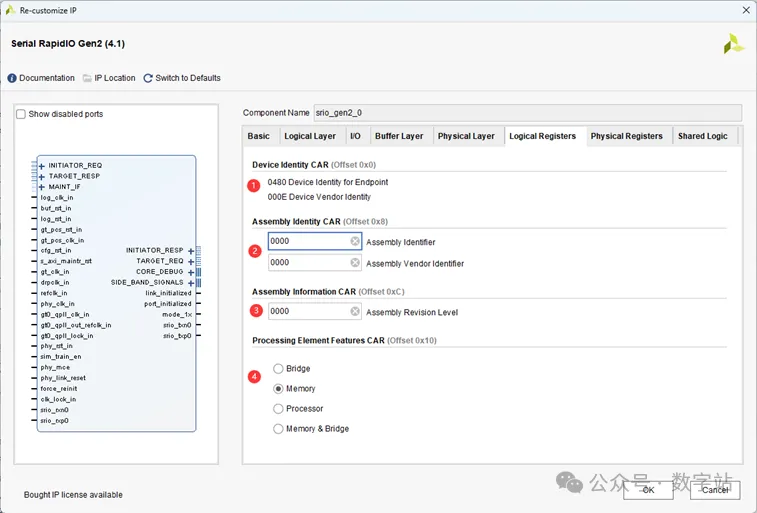The image size is (757, 513).
Task: Open the Buffer Layer tab
Action: point(399,136)
